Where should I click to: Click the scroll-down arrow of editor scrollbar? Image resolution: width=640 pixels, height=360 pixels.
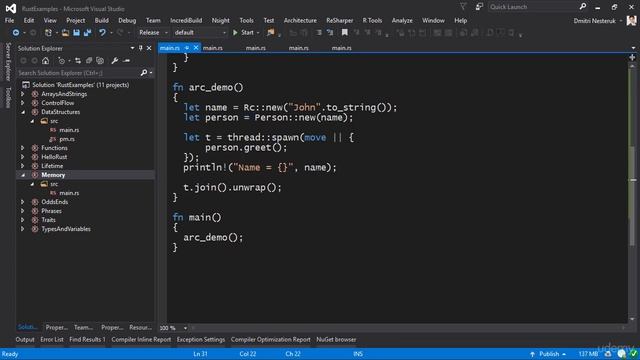tap(633, 319)
